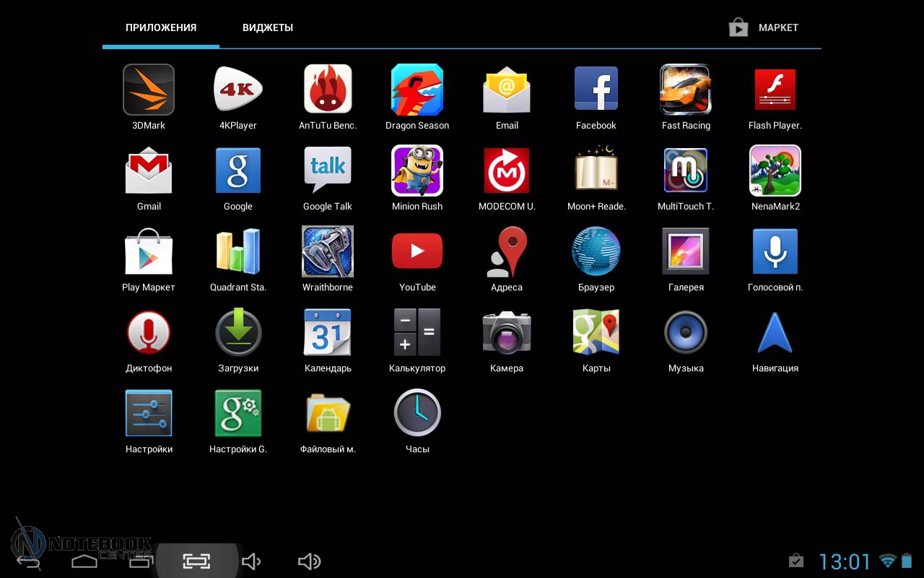This screenshot has height=578, width=924.
Task: Open the Маркет store button
Action: [x=764, y=28]
